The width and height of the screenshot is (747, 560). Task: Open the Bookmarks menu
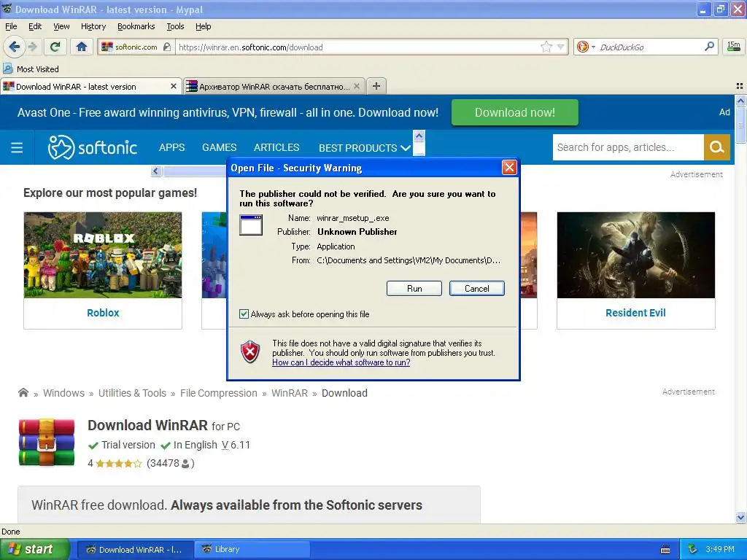tap(136, 26)
